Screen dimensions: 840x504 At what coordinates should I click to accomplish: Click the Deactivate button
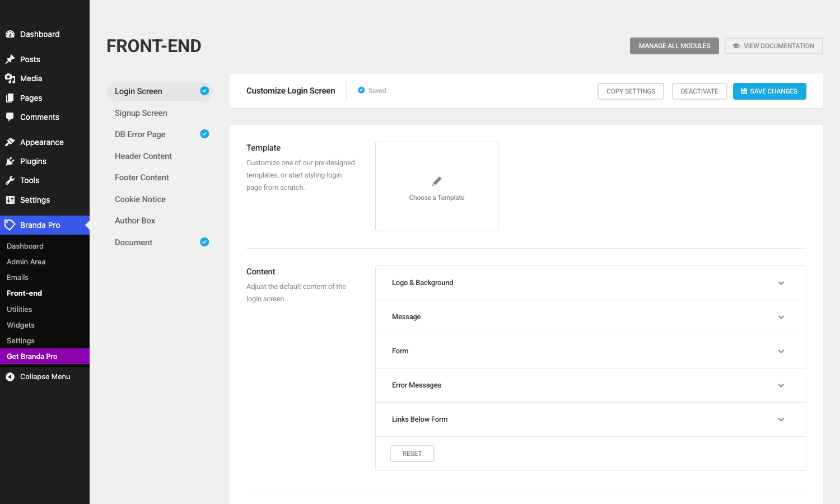(x=699, y=91)
